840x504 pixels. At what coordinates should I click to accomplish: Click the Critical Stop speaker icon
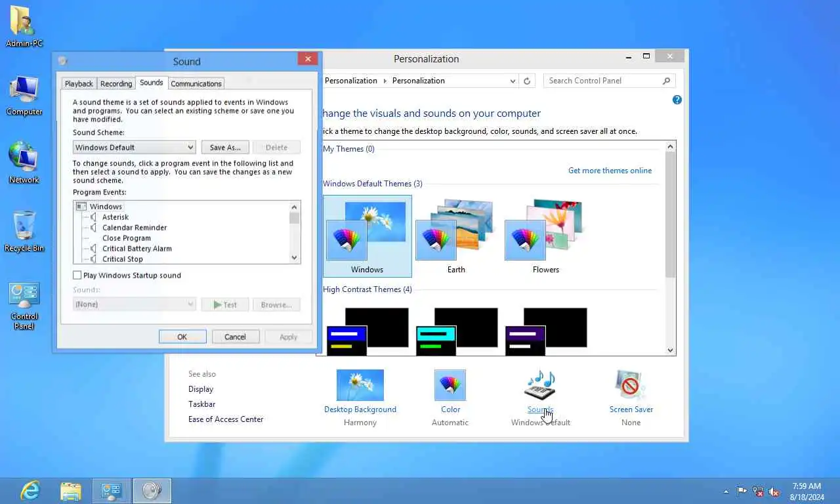pos(94,259)
